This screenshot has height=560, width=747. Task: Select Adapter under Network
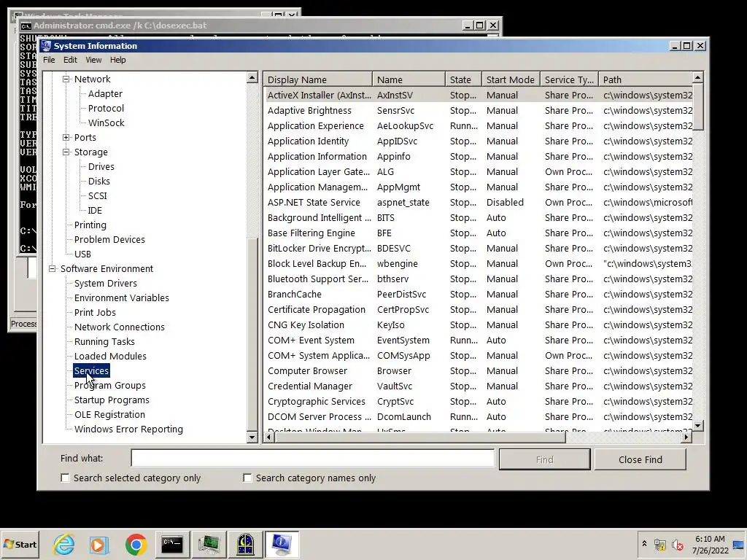click(105, 94)
